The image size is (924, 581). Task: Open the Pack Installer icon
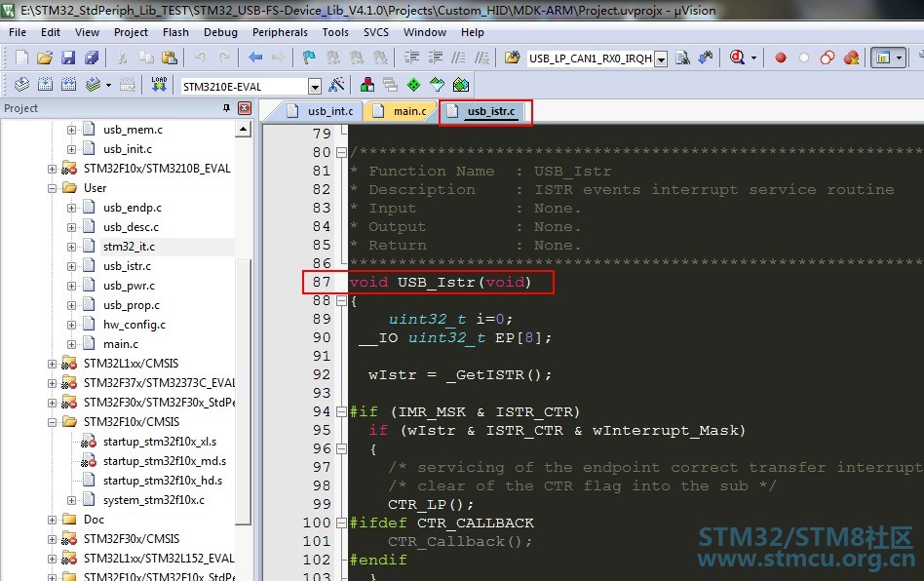tap(461, 85)
